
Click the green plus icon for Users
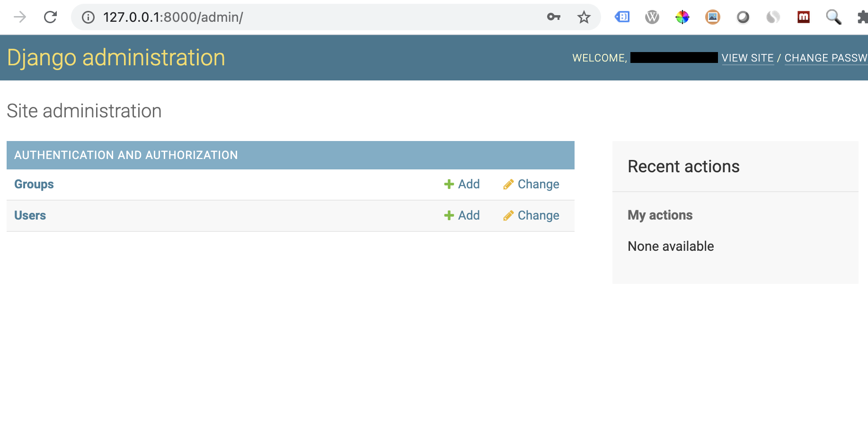tap(449, 215)
